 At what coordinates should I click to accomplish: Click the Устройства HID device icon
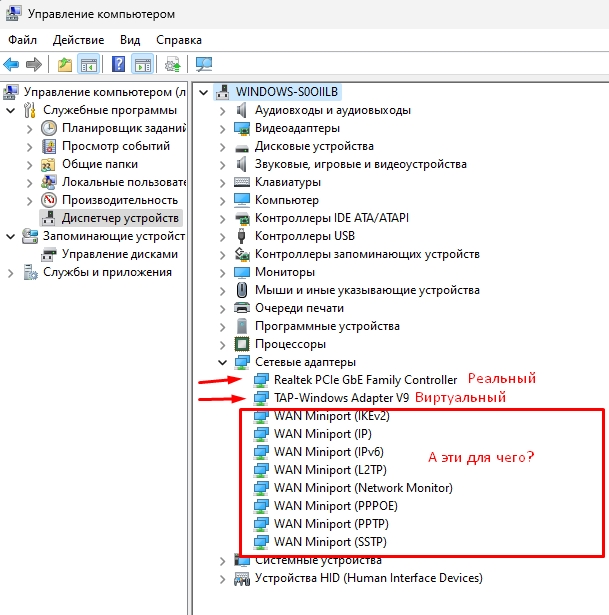point(242,579)
